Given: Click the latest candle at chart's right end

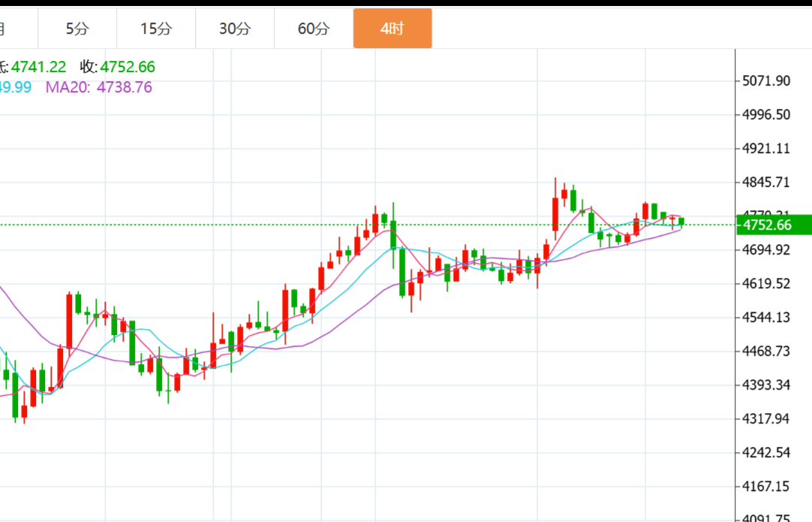Looking at the screenshot, I should (x=681, y=222).
